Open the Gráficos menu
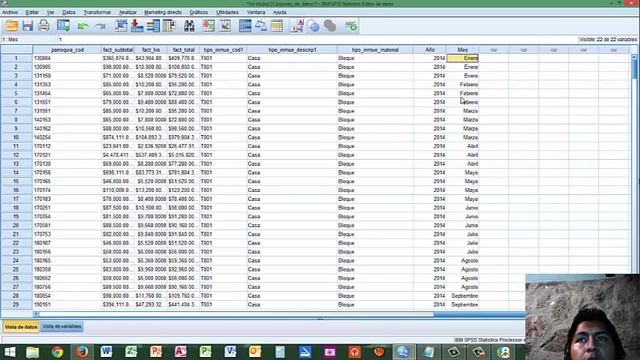 (x=198, y=12)
